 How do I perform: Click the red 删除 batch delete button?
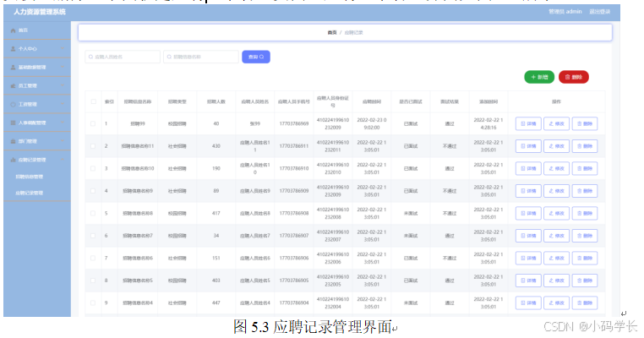point(574,77)
